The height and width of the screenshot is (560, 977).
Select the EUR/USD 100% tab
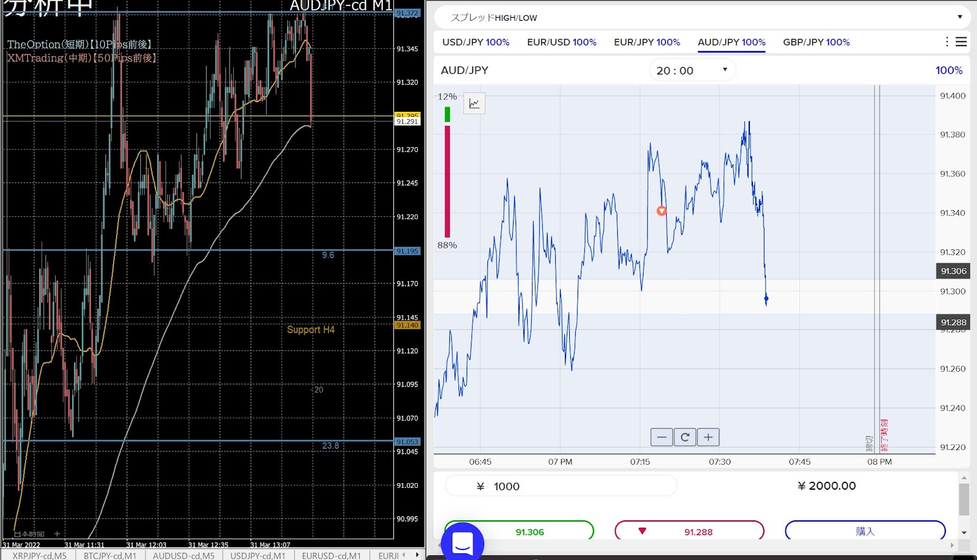(x=561, y=42)
